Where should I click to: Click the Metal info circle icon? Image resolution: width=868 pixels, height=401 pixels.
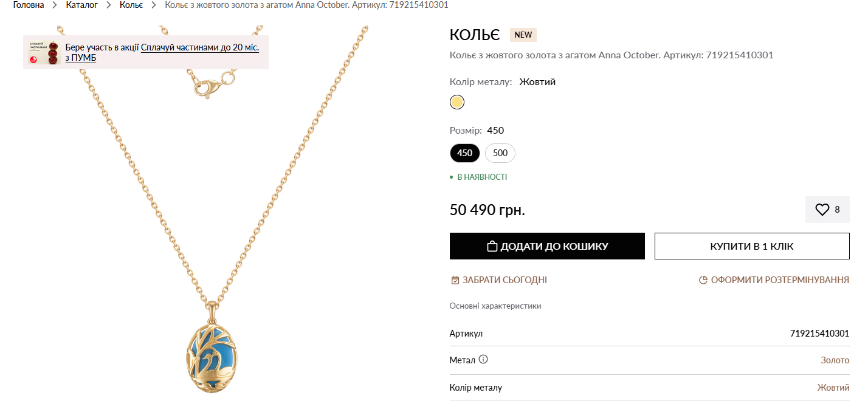(483, 359)
